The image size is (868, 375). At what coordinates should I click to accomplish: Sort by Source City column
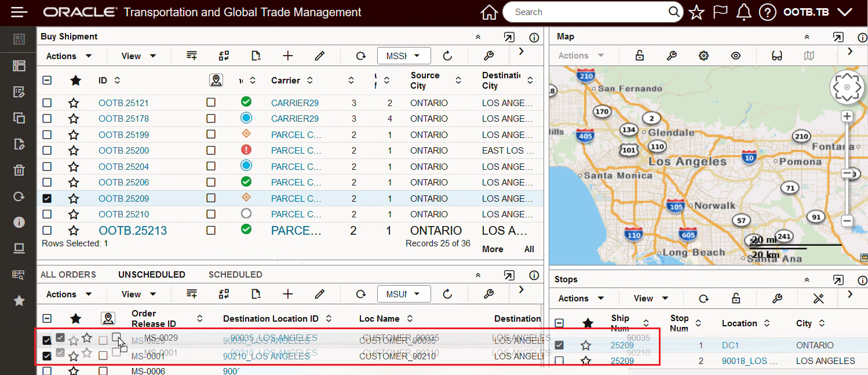pyautogui.click(x=425, y=81)
